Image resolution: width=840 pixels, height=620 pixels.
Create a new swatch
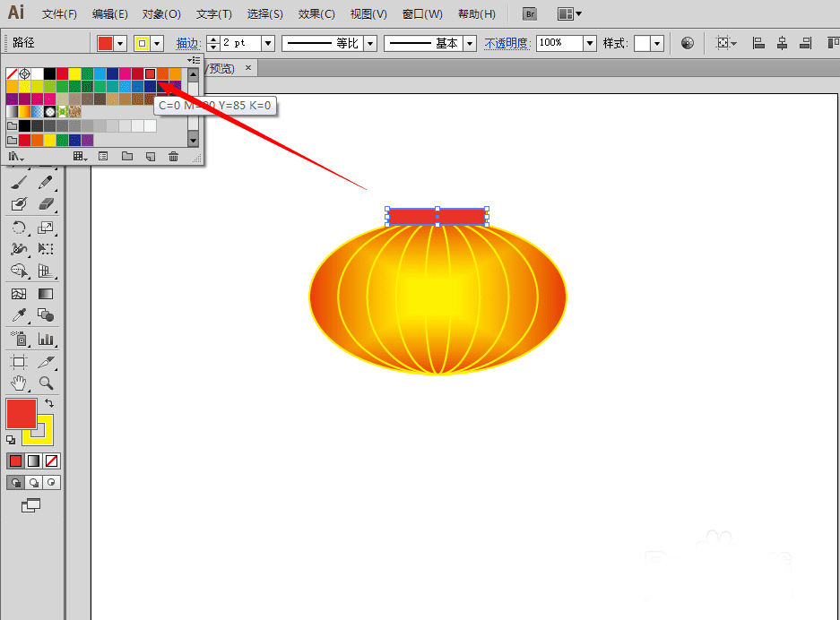tap(151, 156)
